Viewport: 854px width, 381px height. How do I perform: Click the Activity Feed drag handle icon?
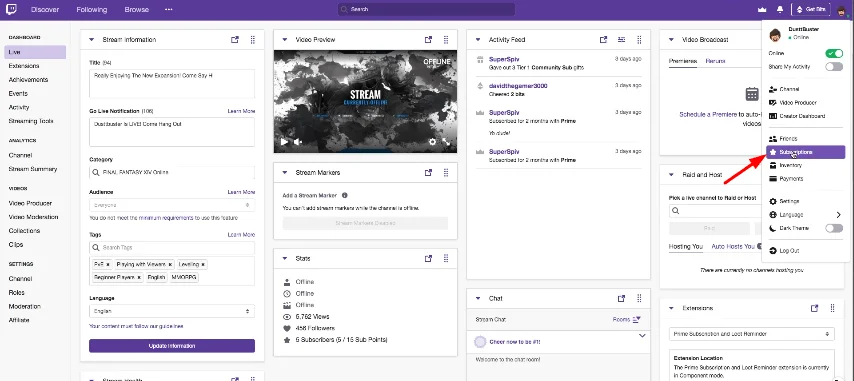tap(639, 40)
